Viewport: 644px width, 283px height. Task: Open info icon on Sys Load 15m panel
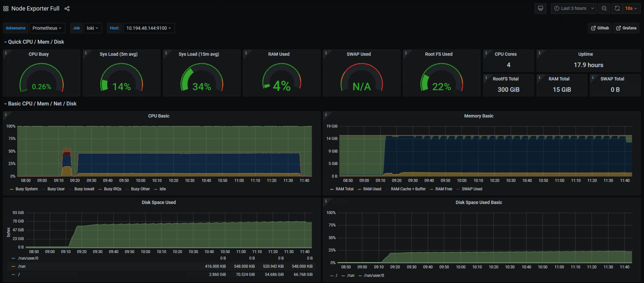[x=166, y=53]
